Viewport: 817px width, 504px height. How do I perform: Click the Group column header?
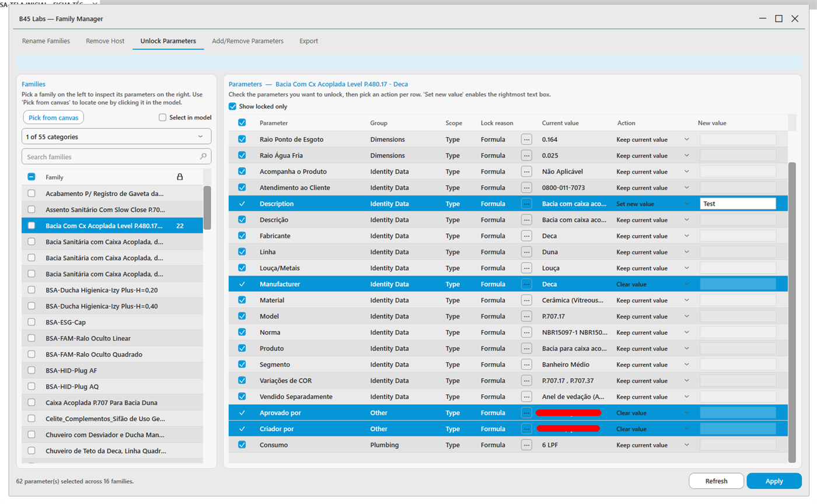(379, 123)
